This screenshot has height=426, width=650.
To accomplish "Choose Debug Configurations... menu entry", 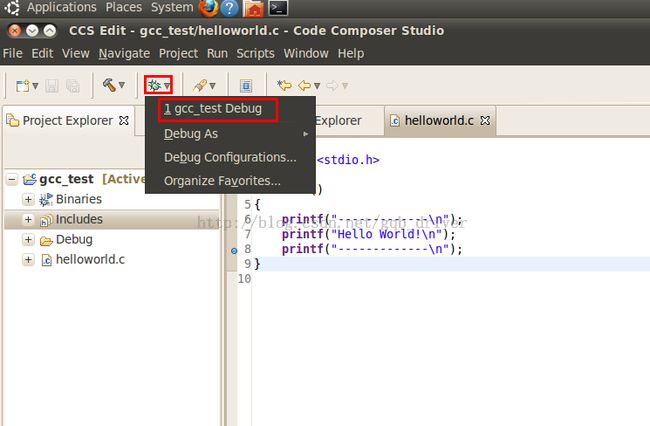I will (x=230, y=157).
